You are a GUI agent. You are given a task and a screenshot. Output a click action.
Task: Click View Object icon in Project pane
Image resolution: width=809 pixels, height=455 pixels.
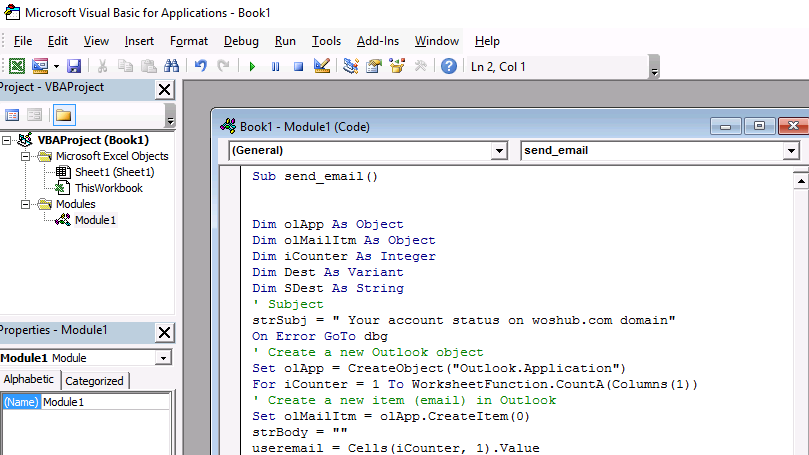tap(35, 115)
